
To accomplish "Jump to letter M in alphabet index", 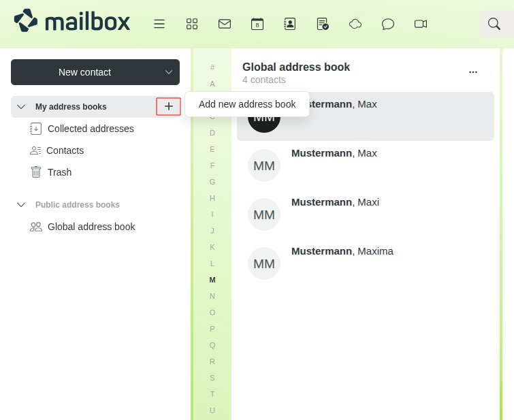I will click(212, 280).
